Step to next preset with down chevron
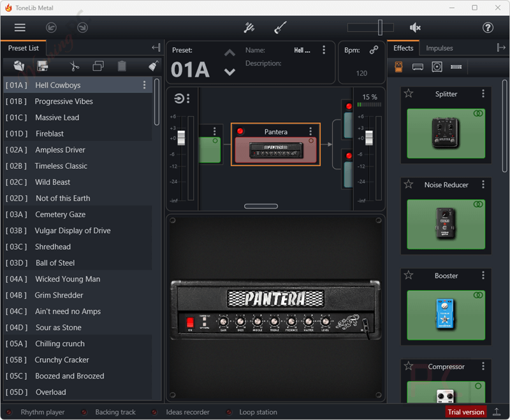The image size is (510, 420). [x=229, y=72]
